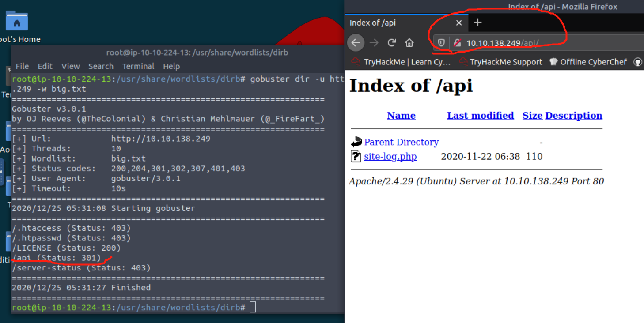This screenshot has height=323, width=644.
Task: Click the Firefox back arrow button
Action: (356, 43)
